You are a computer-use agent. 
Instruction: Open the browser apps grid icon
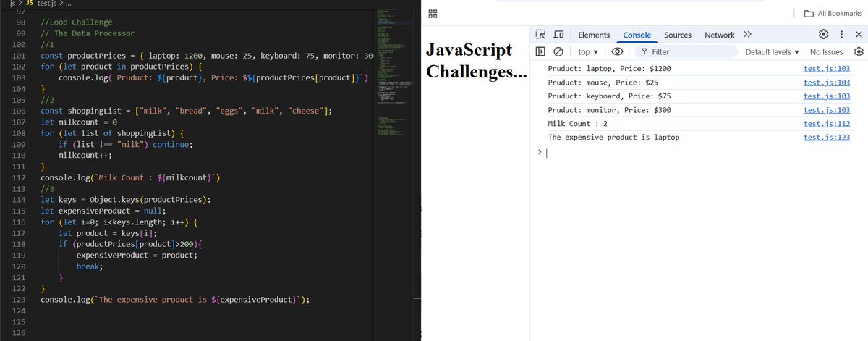click(433, 14)
